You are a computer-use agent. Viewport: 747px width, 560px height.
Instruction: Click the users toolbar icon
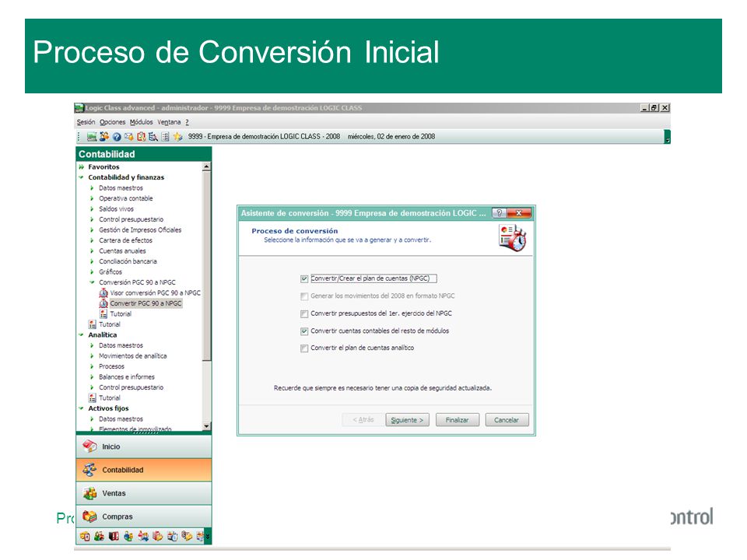click(104, 137)
